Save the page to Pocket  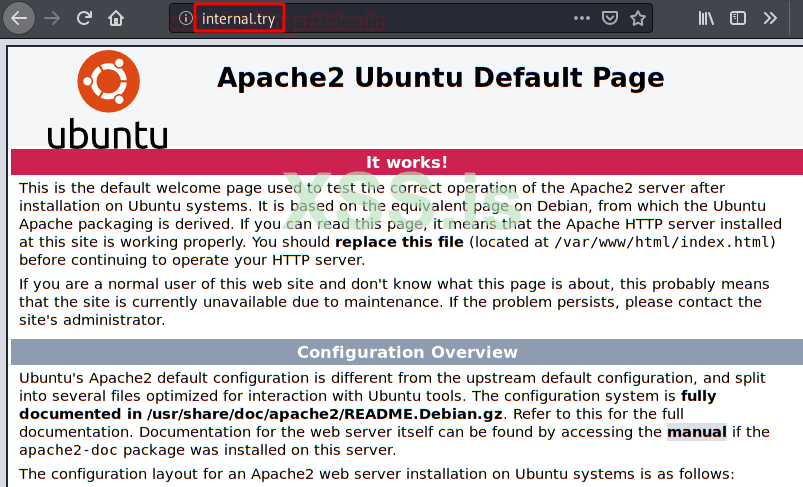coord(609,18)
